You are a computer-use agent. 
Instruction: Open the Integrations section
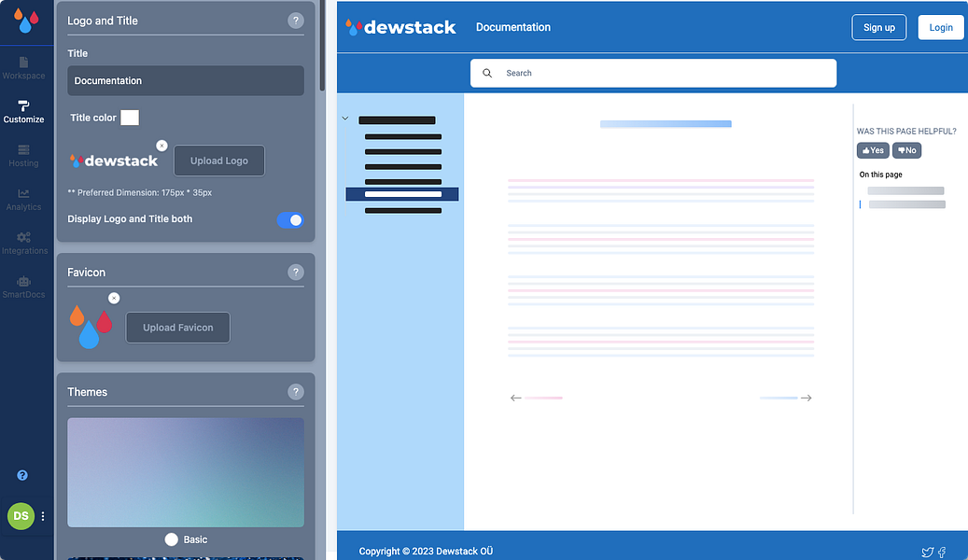[24, 244]
